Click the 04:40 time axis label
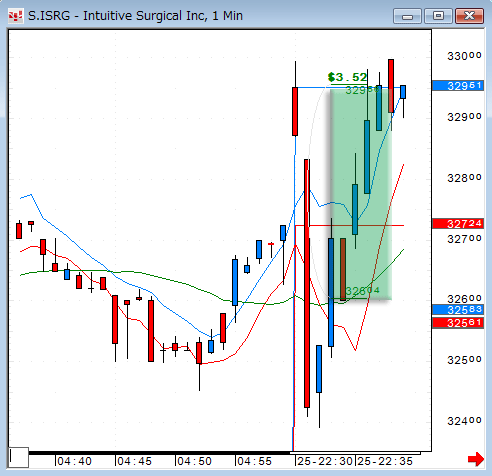492x476 pixels. [74, 461]
